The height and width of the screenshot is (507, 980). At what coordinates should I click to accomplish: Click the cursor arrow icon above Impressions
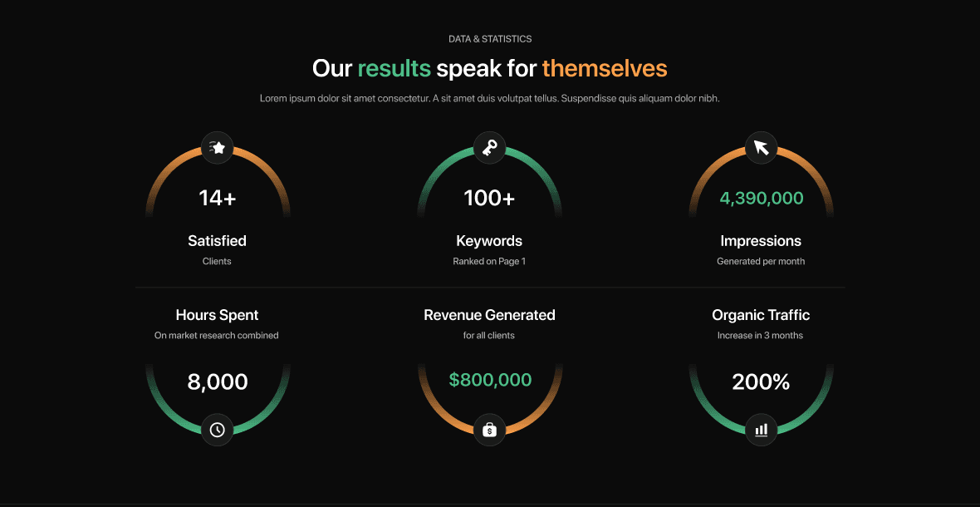(x=762, y=148)
